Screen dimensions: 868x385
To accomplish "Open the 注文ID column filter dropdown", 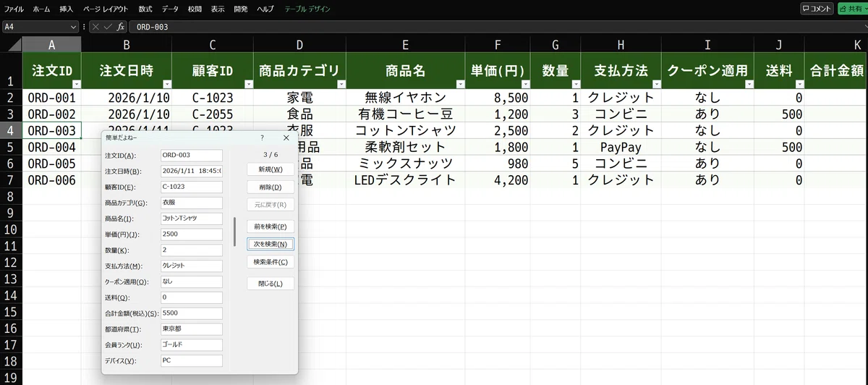I will click(75, 84).
